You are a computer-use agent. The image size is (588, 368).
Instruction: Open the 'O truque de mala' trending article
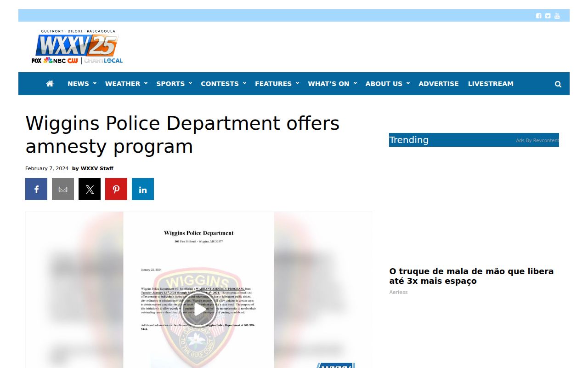point(471,276)
